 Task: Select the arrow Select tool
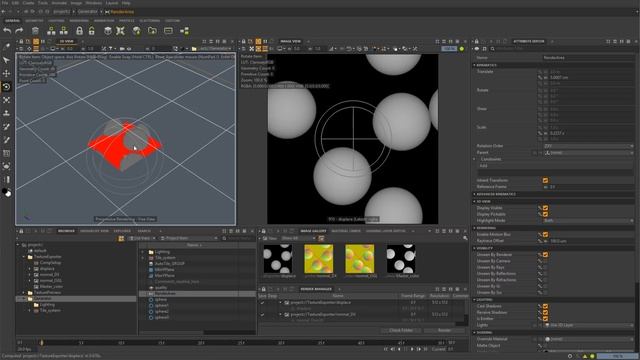click(7, 60)
